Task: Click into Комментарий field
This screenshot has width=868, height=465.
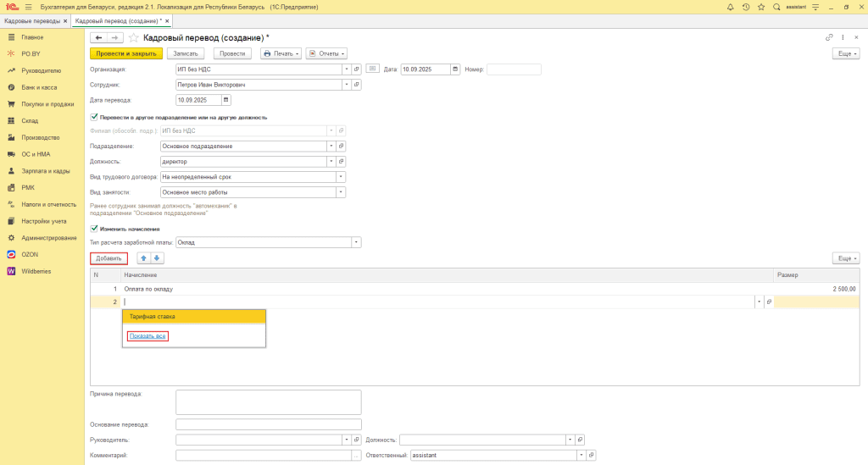Action: point(264,455)
